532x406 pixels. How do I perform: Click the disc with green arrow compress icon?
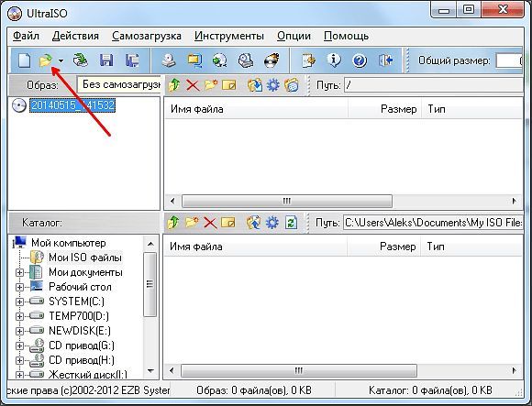click(x=219, y=60)
